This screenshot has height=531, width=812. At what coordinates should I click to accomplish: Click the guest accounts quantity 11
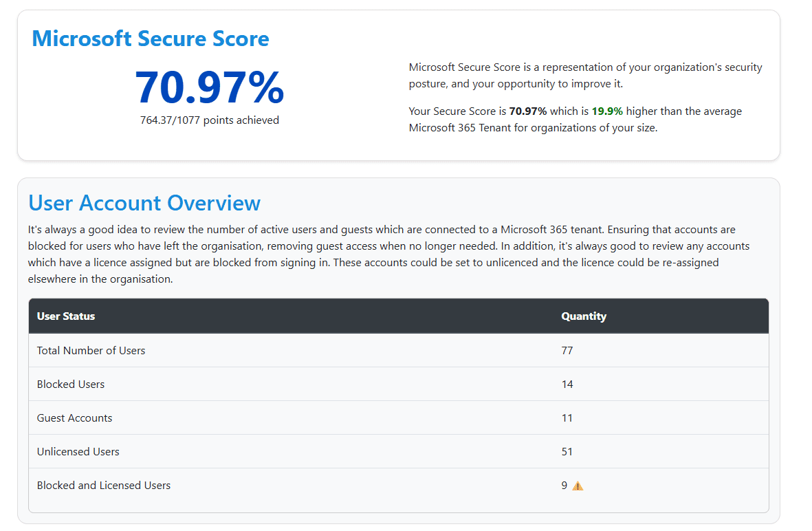click(567, 418)
